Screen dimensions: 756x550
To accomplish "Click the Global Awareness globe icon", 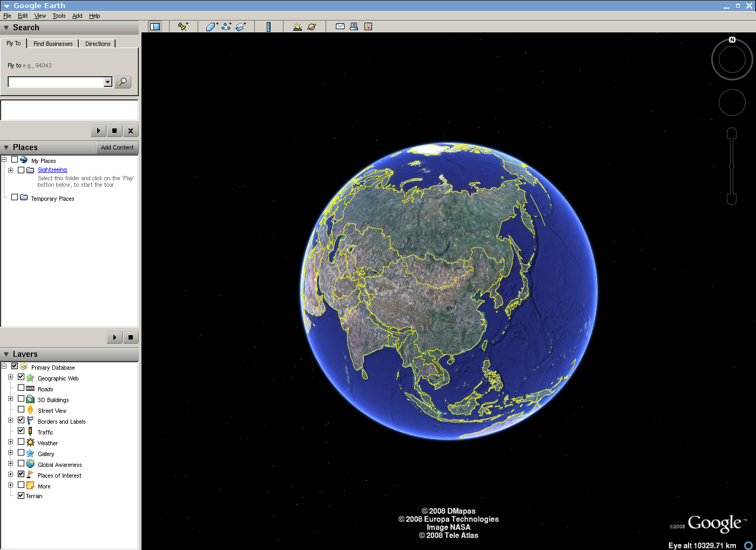I will coord(30,464).
